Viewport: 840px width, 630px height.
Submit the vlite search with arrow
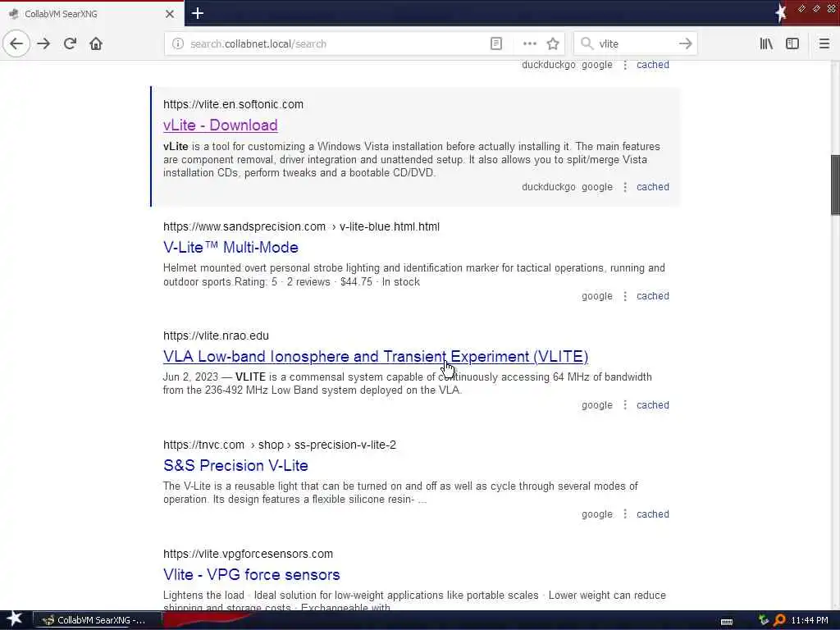(x=685, y=44)
